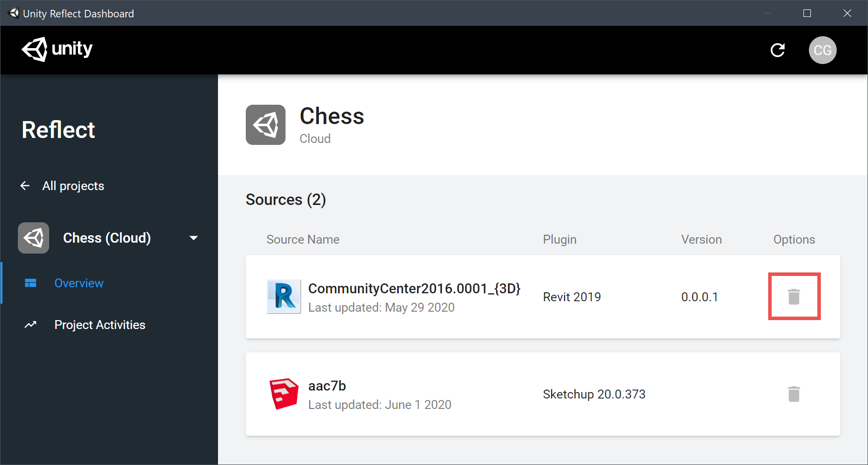Image resolution: width=868 pixels, height=465 pixels.
Task: Click the Options column header
Action: click(x=794, y=239)
